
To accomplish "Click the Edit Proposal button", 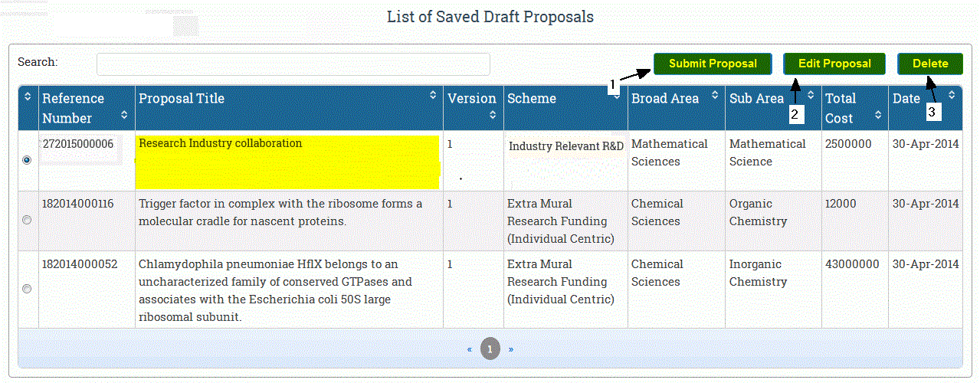I will [x=834, y=64].
